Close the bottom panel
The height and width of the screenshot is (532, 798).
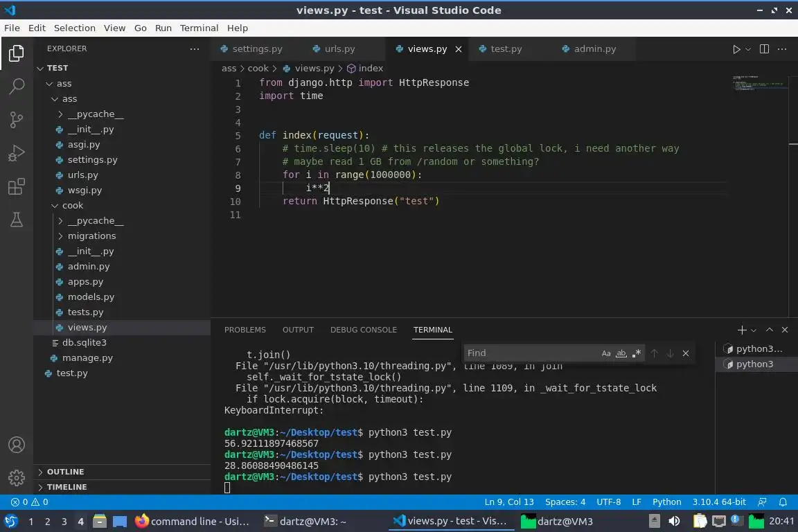point(785,330)
